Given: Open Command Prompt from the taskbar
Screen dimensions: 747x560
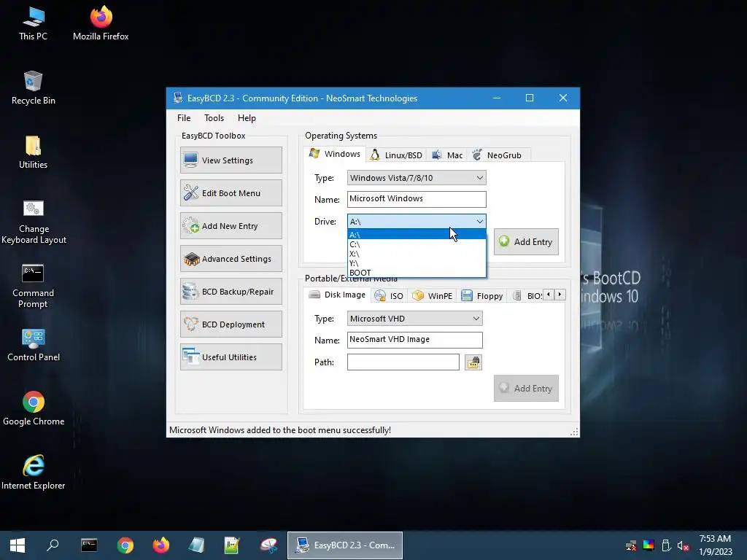Looking at the screenshot, I should [89, 545].
